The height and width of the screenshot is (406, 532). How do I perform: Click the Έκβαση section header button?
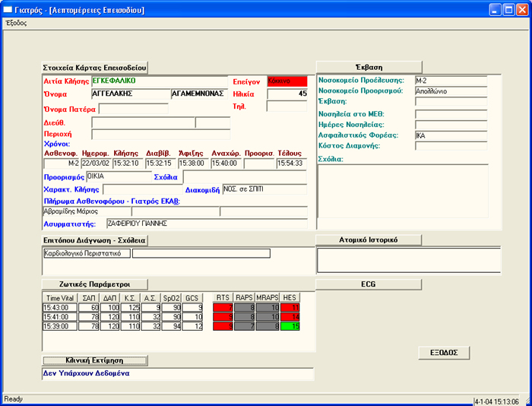[369, 67]
